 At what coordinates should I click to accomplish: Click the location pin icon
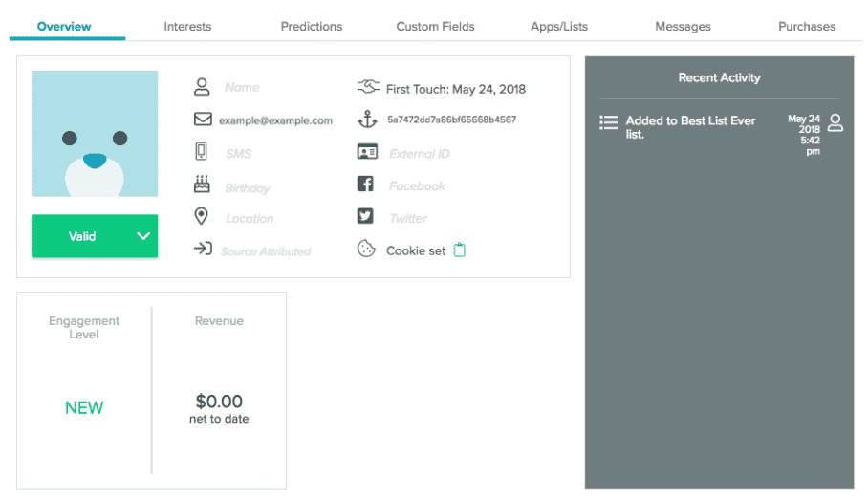202,216
